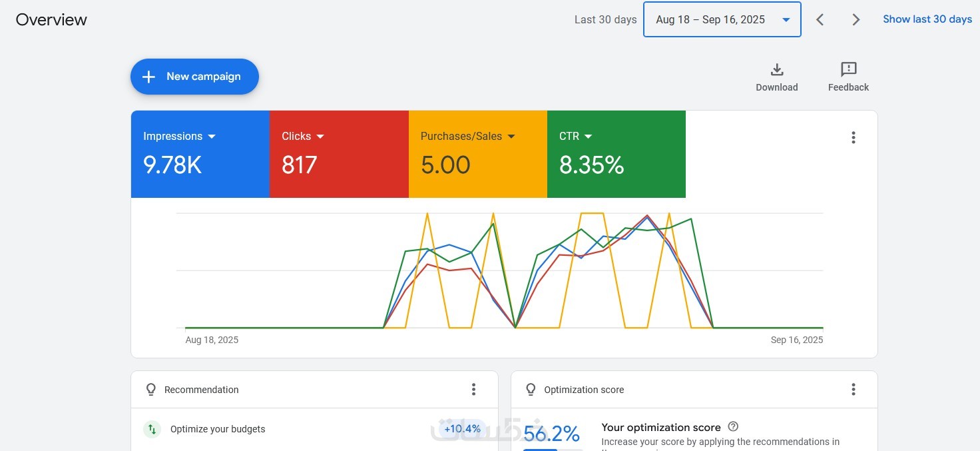Image resolution: width=980 pixels, height=451 pixels.
Task: Click the Recommendation lightbulb icon
Action: (x=151, y=390)
